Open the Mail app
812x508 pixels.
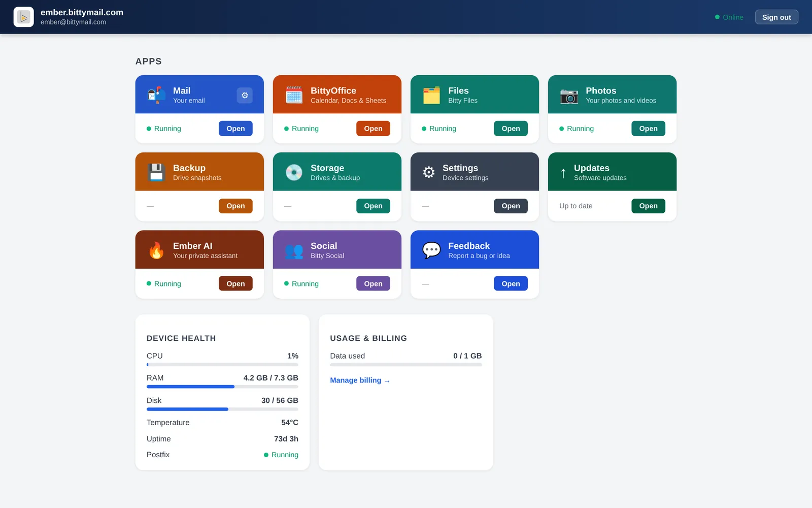click(x=235, y=129)
